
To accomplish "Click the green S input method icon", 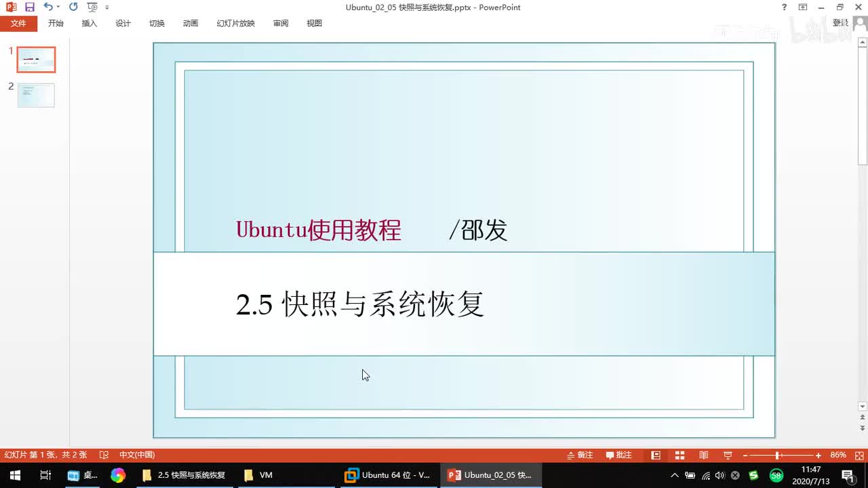I will (x=753, y=475).
